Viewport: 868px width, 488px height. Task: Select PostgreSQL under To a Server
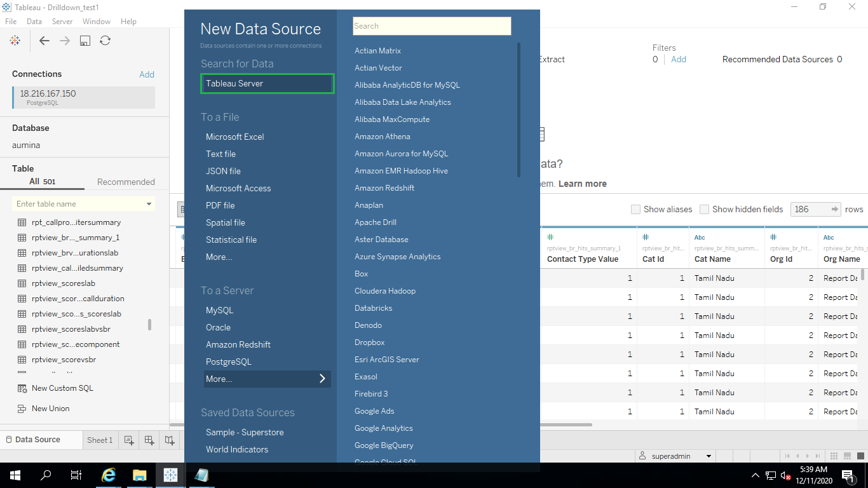coord(229,362)
